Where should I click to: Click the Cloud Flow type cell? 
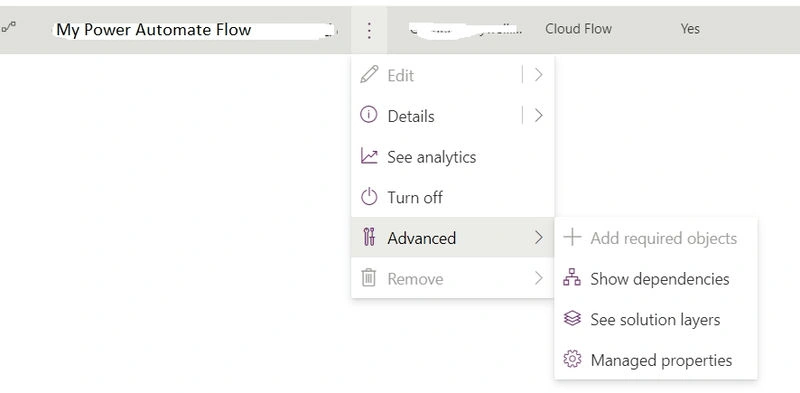tap(578, 29)
